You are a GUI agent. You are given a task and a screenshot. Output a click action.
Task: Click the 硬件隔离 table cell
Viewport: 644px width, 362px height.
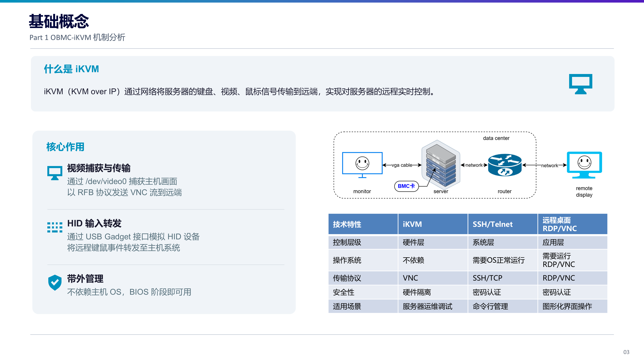[x=433, y=292]
